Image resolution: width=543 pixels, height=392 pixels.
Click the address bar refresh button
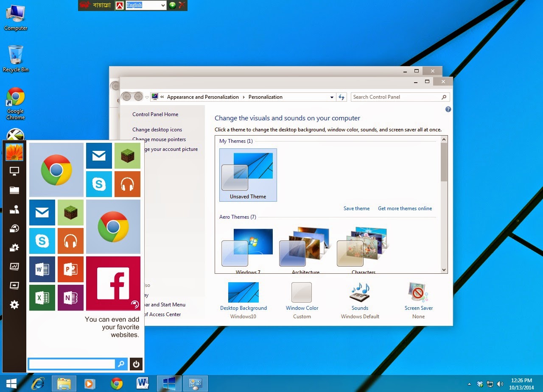pos(341,97)
